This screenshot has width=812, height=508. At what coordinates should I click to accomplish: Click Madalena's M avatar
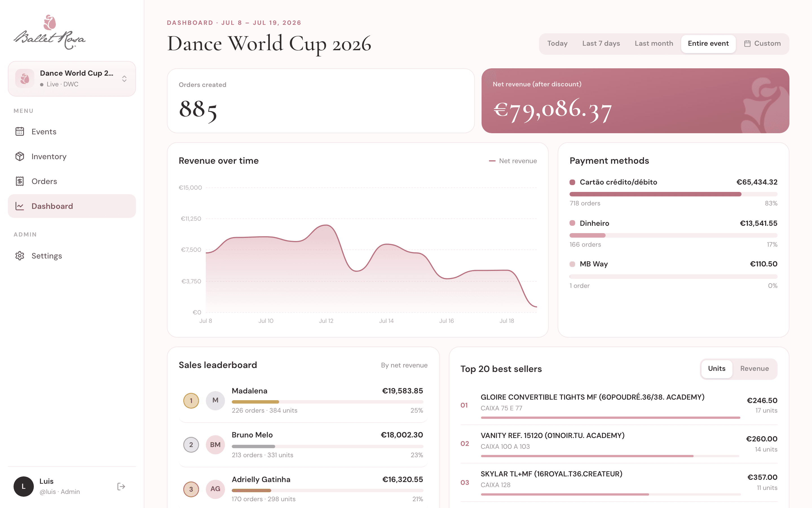pos(215,400)
